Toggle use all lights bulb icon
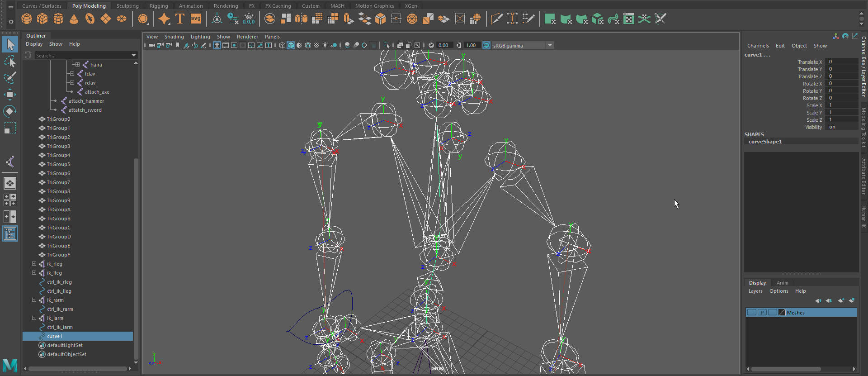Screen dimensions: 868x376 [x=325, y=45]
